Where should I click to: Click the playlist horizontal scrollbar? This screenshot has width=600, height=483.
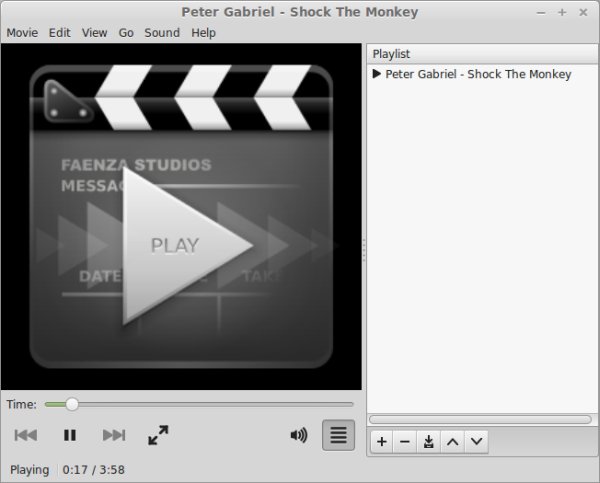coord(480,419)
